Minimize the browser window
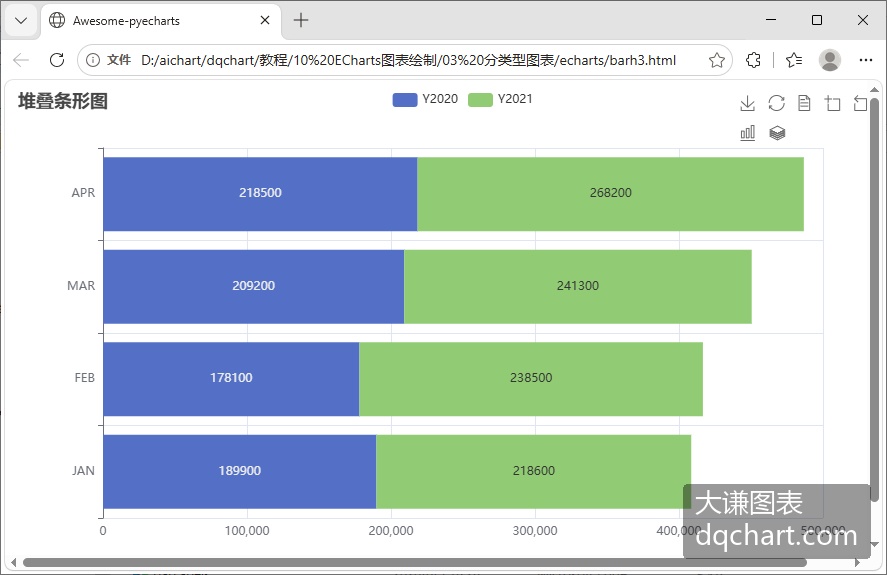The image size is (887, 575). click(770, 20)
